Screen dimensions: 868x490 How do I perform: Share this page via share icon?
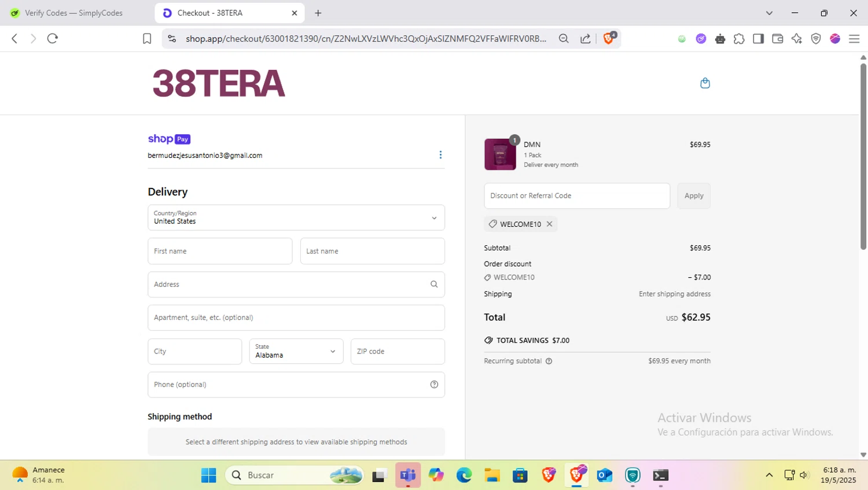click(x=586, y=39)
